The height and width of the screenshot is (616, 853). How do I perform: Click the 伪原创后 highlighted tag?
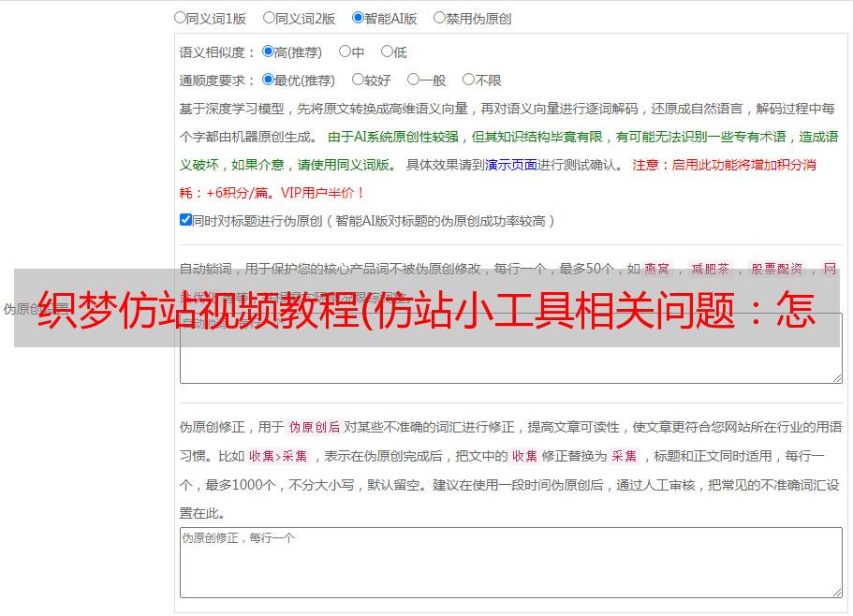[x=314, y=427]
